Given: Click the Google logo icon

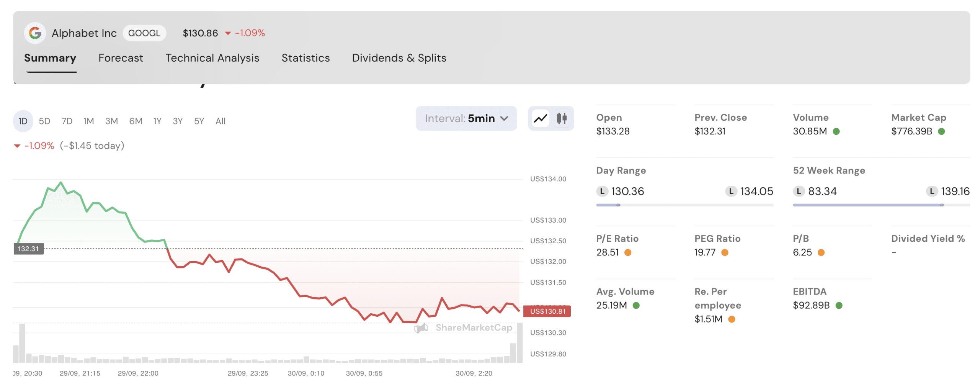Looking at the screenshot, I should [35, 33].
